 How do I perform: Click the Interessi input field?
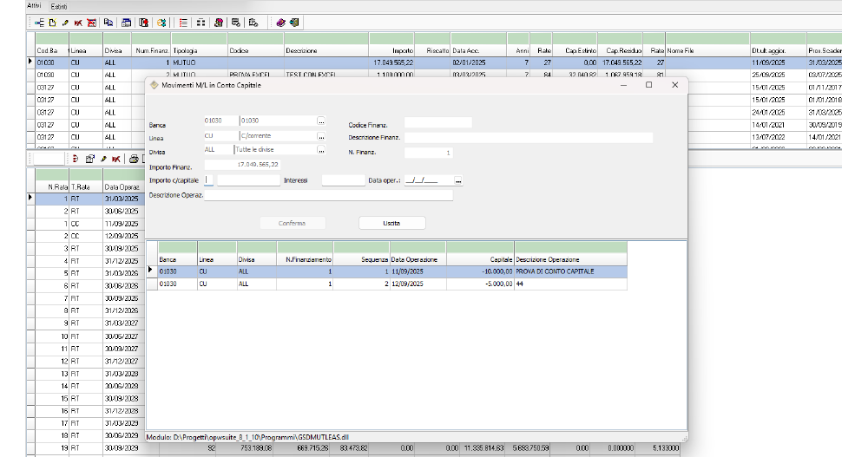tap(342, 180)
